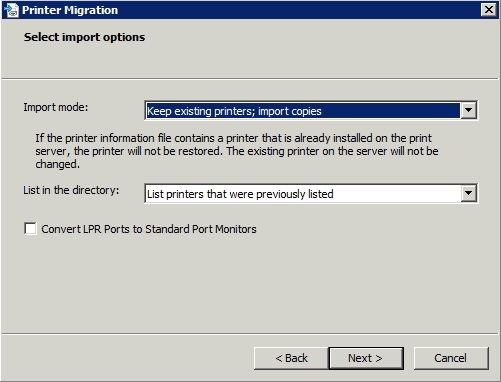Screen dimensions: 501x382
Task: Open the 'List in the directory' dropdown arrow
Action: coord(468,193)
